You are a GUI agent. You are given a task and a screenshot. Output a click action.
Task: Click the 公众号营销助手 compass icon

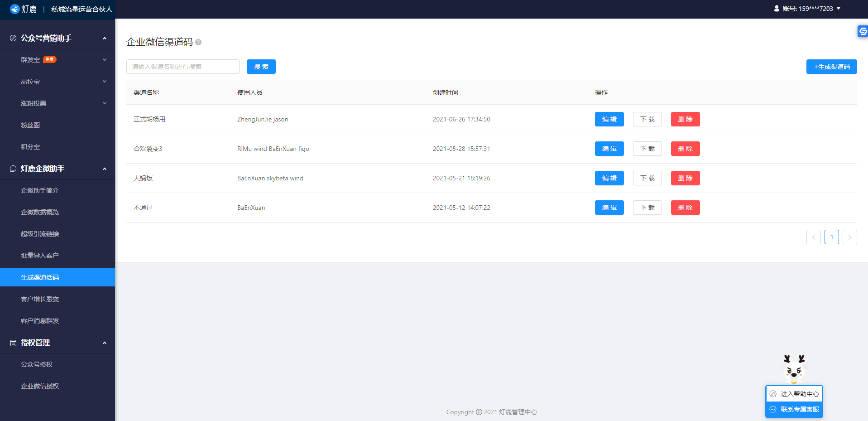pyautogui.click(x=13, y=38)
